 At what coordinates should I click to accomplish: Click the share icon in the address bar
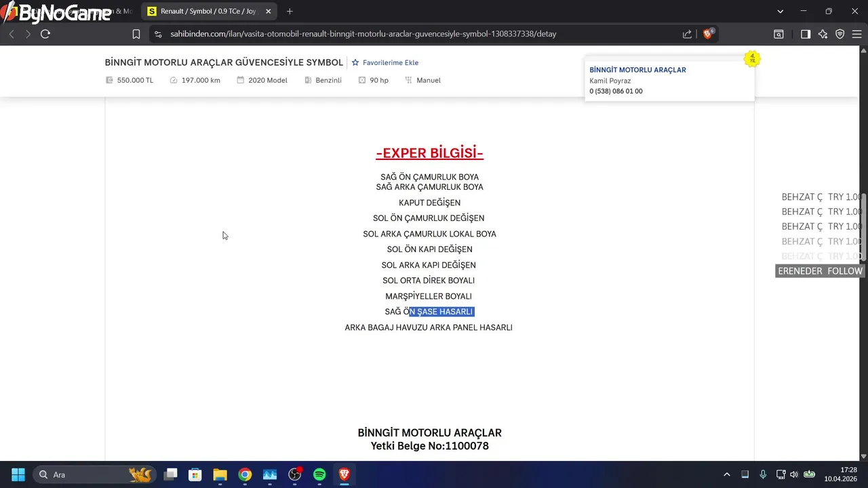tap(687, 34)
